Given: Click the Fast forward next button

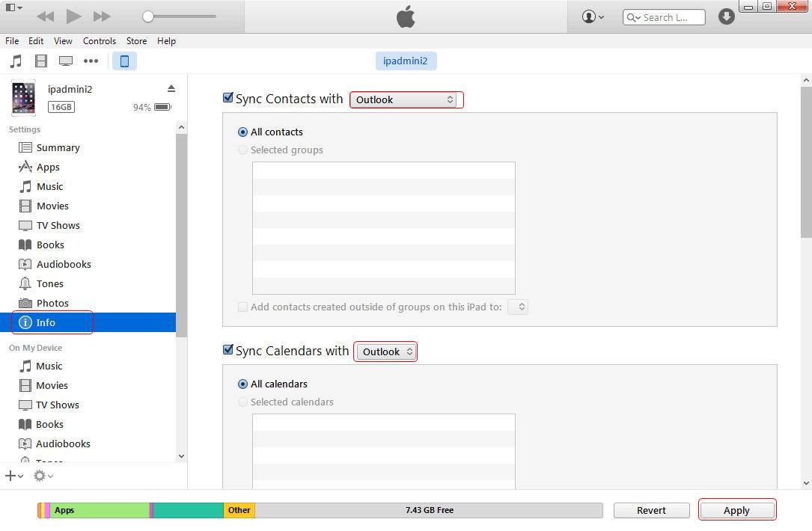Looking at the screenshot, I should pyautogui.click(x=102, y=16).
